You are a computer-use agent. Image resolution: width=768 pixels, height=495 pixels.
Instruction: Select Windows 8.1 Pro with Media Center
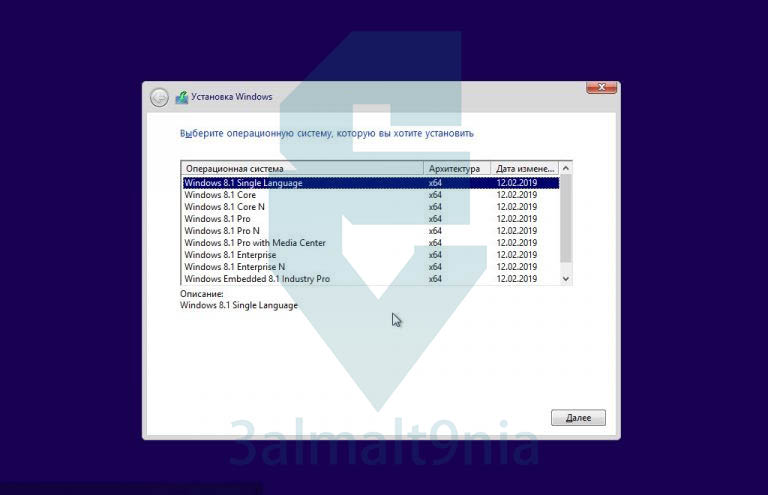point(371,243)
